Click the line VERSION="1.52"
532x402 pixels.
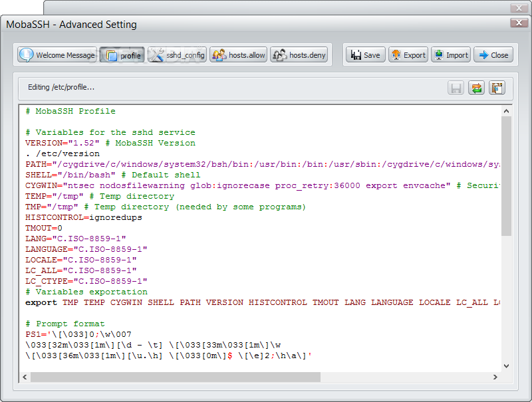tap(110, 143)
